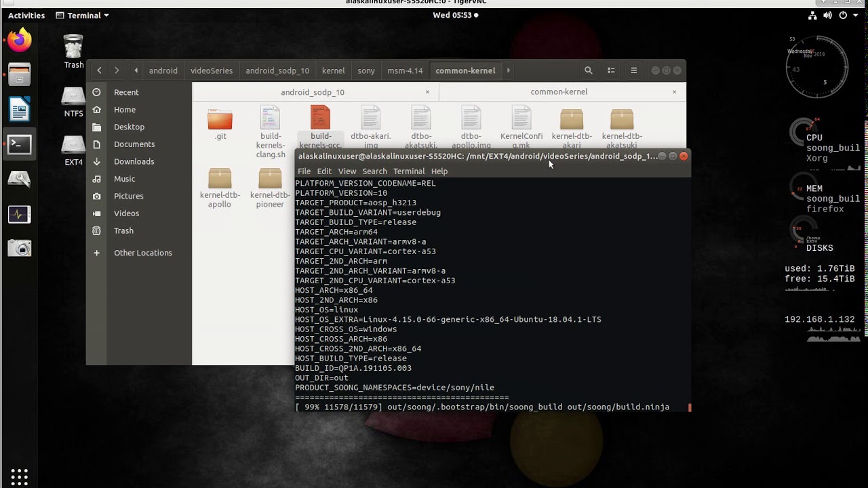The width and height of the screenshot is (868, 488).
Task: Select dtbo-apollo.img file
Action: pyautogui.click(x=471, y=128)
